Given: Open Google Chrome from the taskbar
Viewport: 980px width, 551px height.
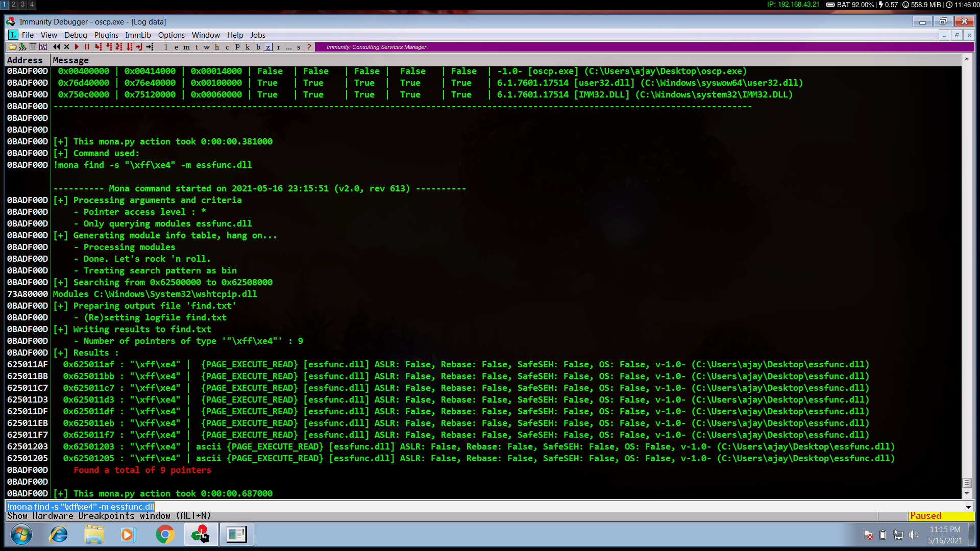Looking at the screenshot, I should (x=165, y=535).
